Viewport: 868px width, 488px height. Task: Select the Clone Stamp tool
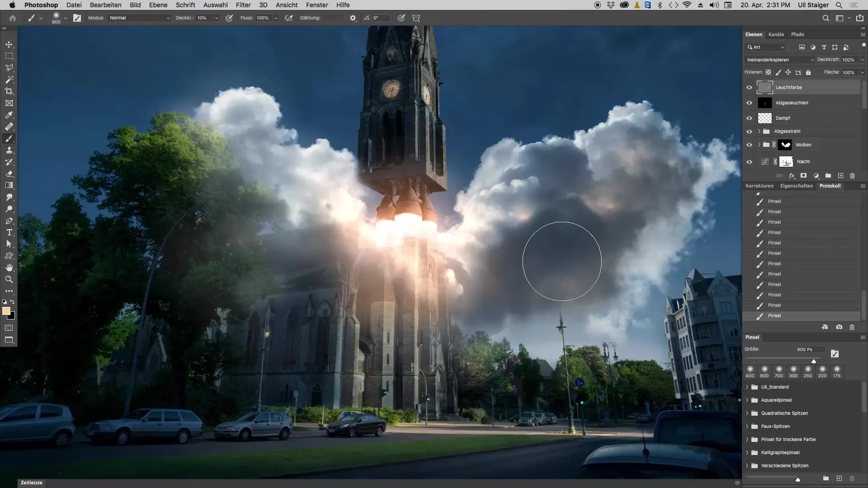(9, 150)
